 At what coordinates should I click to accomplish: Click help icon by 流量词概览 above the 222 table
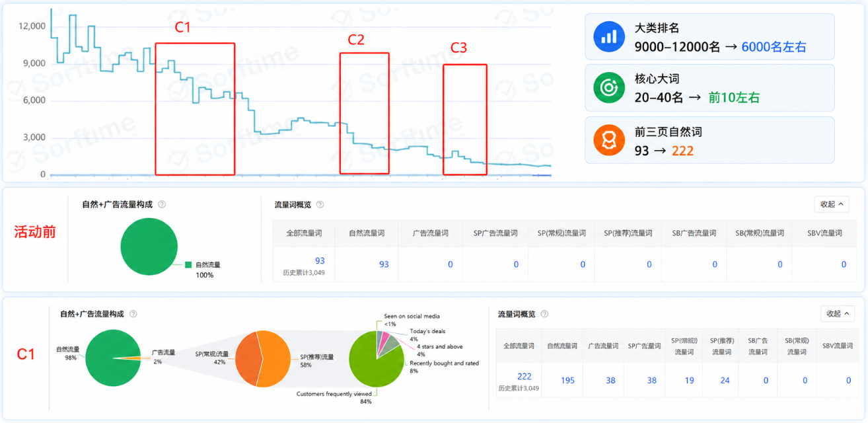pyautogui.click(x=544, y=314)
